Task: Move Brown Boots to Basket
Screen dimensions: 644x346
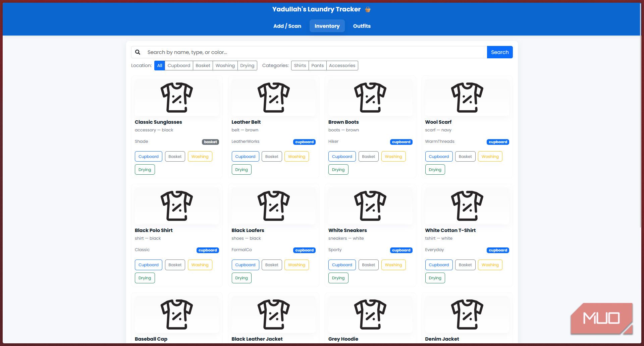Action: click(x=368, y=157)
